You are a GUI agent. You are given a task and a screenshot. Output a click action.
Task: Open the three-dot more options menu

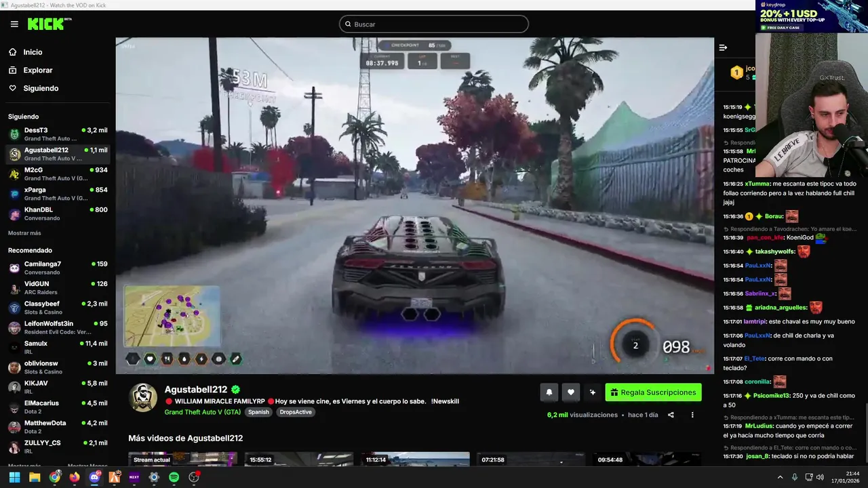pyautogui.click(x=692, y=415)
